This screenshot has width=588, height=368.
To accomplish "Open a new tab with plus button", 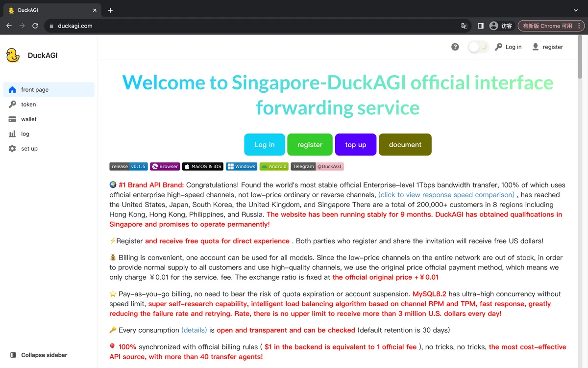I will click(x=110, y=10).
